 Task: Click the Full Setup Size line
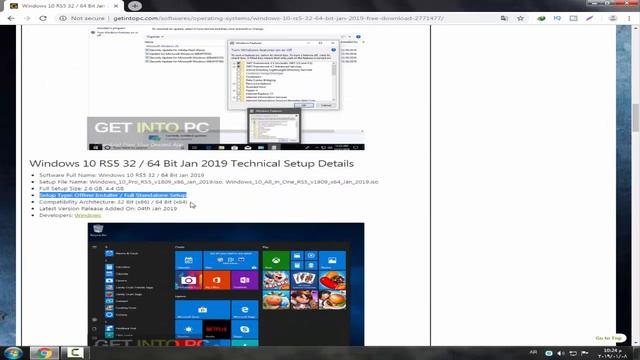click(x=81, y=189)
